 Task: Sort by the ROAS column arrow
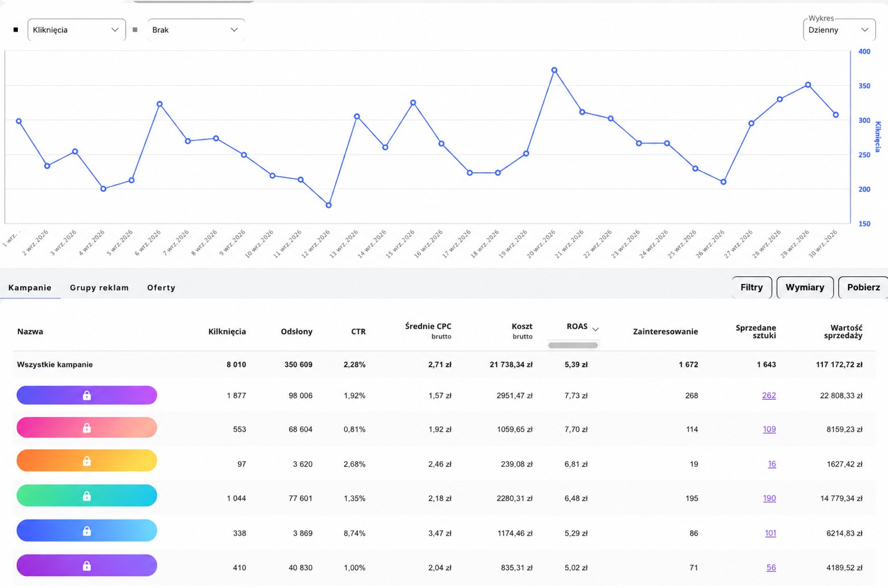point(596,329)
